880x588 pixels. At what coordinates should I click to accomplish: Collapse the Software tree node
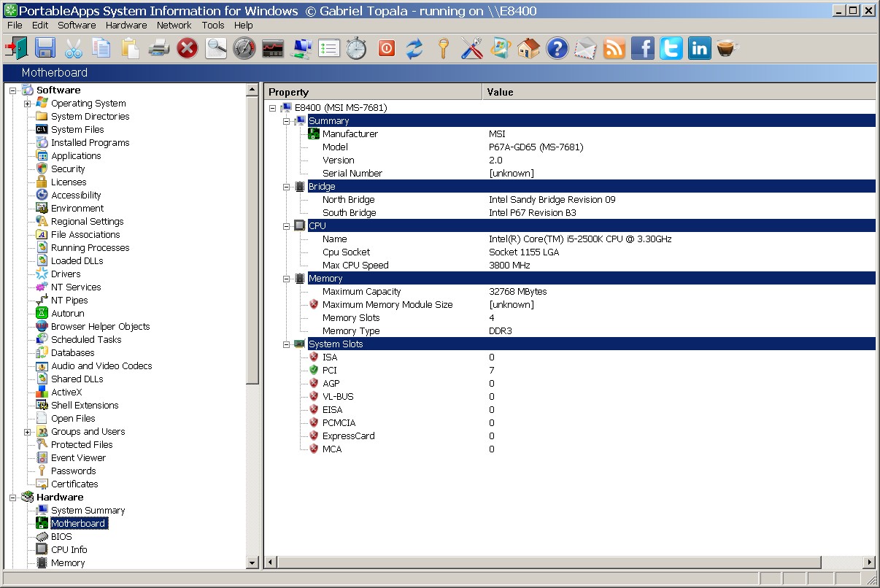(12, 90)
